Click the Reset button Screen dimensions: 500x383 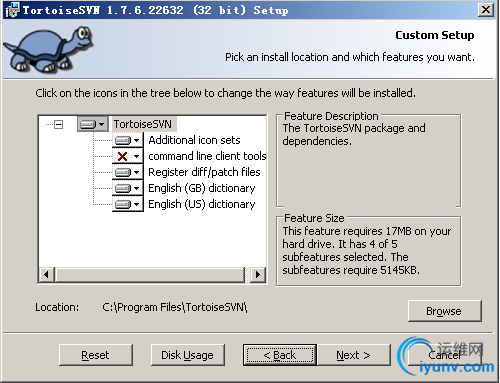pos(96,355)
